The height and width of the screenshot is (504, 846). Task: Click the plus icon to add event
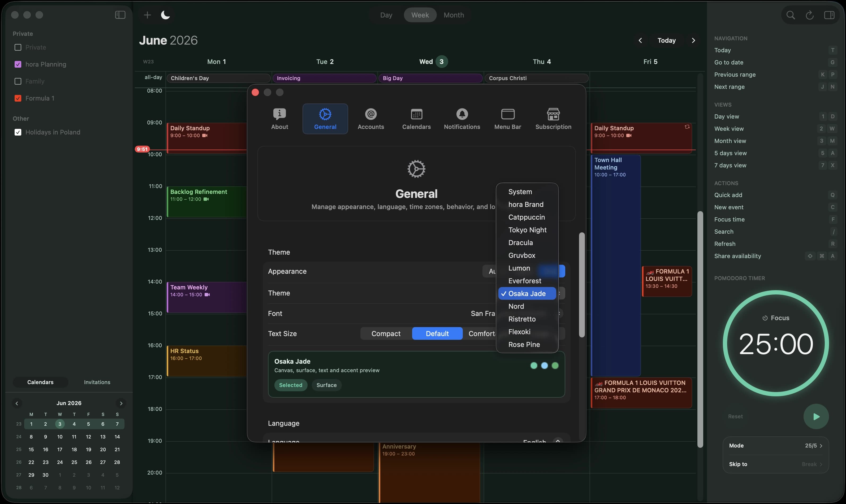147,15
